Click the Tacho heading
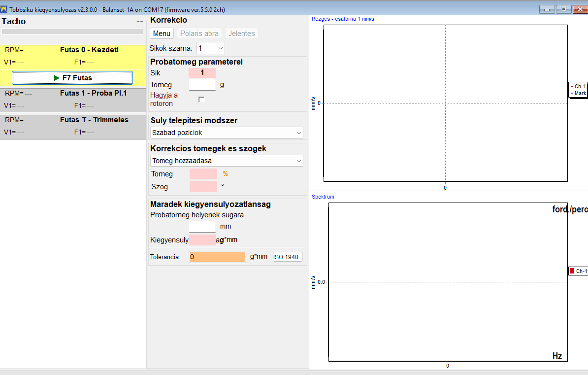This screenshot has width=588, height=375. (13, 21)
